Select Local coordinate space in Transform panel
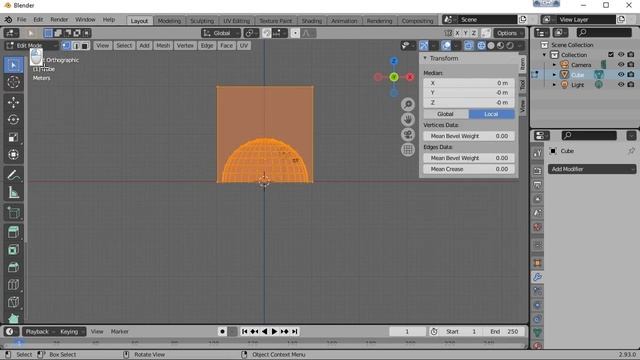The height and width of the screenshot is (360, 640). (491, 114)
